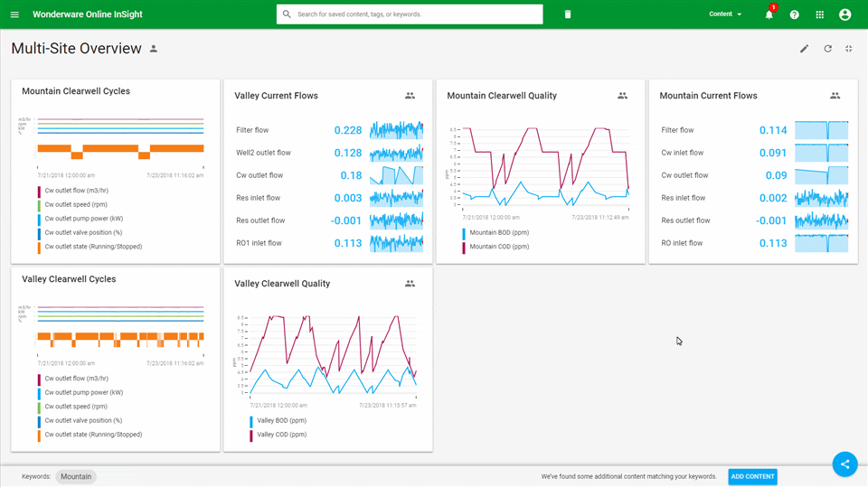
Task: Click Mountain Cw inlet flow value 0.091
Action: coord(773,153)
